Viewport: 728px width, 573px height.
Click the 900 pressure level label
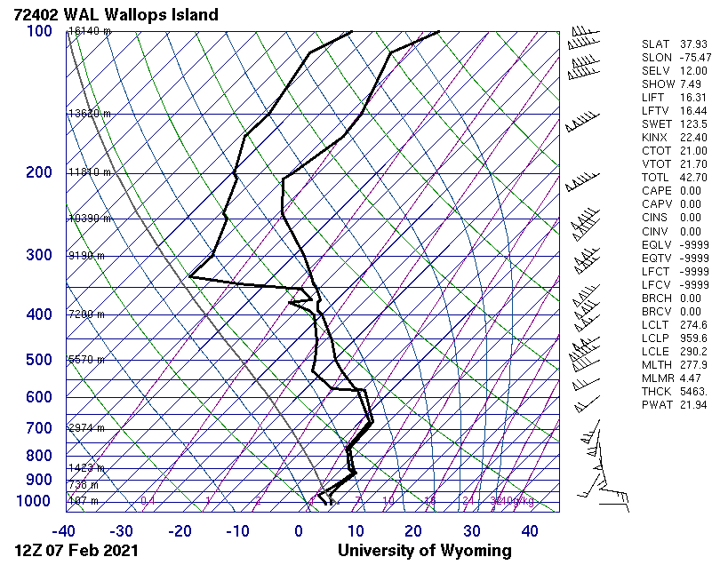[39, 480]
